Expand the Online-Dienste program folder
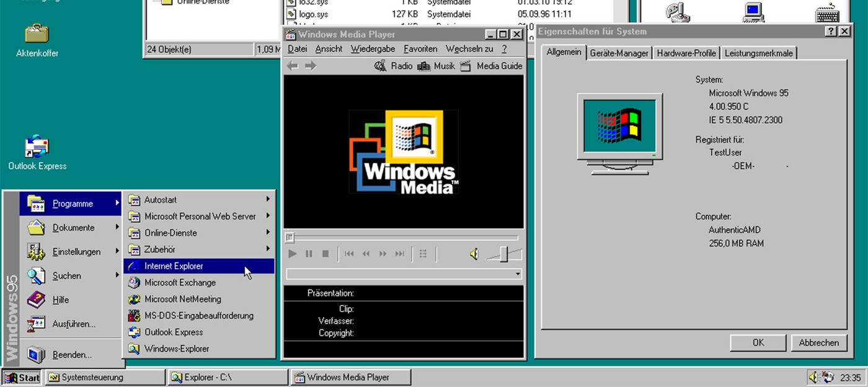This screenshot has width=868, height=387. pyautogui.click(x=199, y=233)
